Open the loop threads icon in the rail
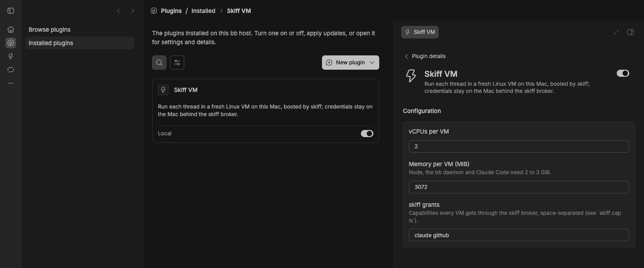The width and height of the screenshot is (644, 268). [x=11, y=70]
